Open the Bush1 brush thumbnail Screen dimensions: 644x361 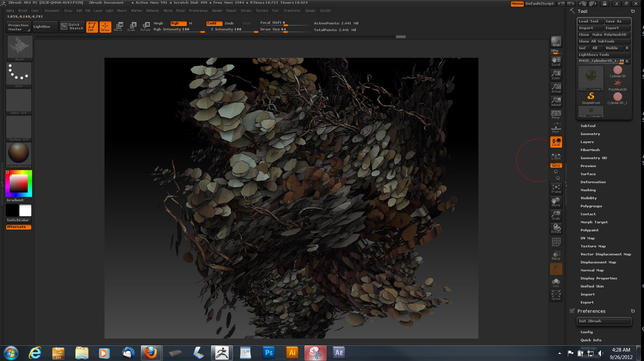(x=19, y=48)
